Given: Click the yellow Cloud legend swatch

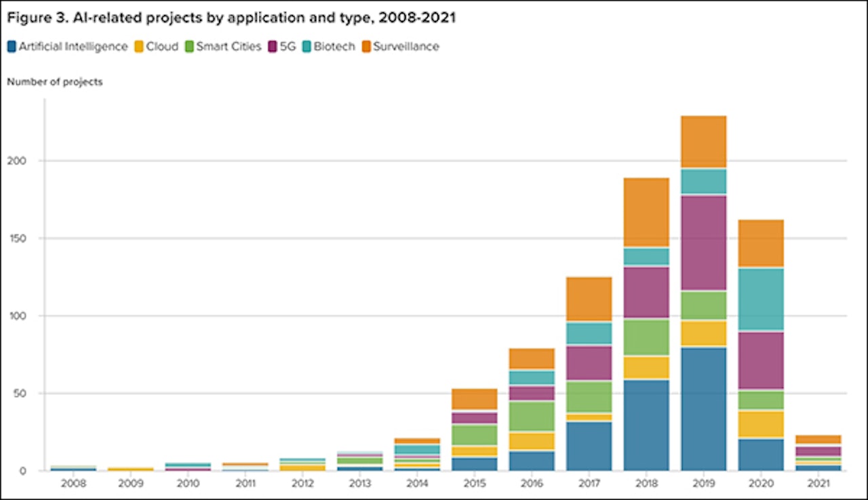Looking at the screenshot, I should [x=138, y=47].
